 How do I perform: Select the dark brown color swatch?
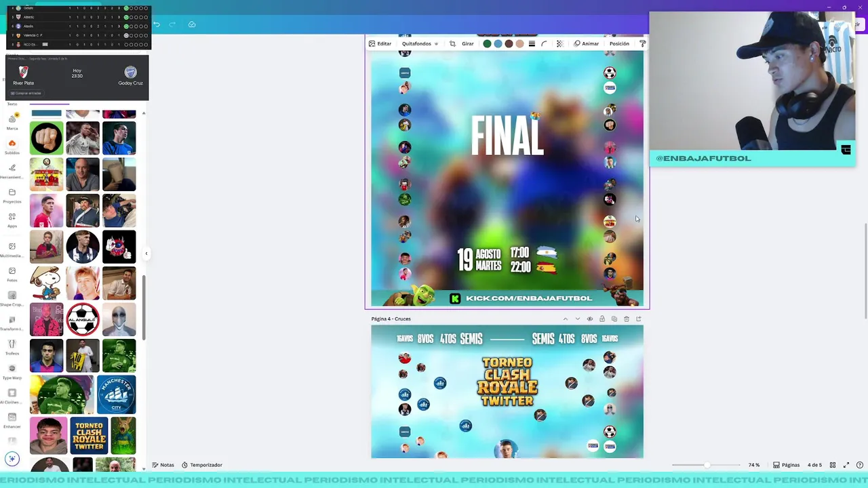509,43
